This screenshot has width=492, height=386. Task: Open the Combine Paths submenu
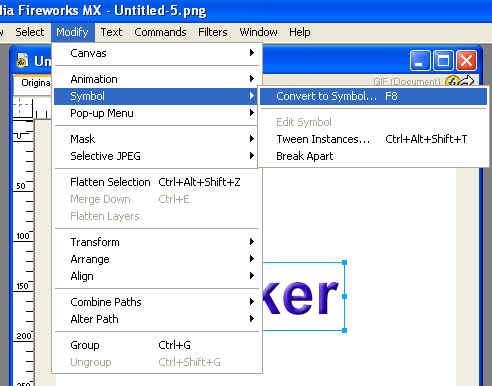(156, 302)
